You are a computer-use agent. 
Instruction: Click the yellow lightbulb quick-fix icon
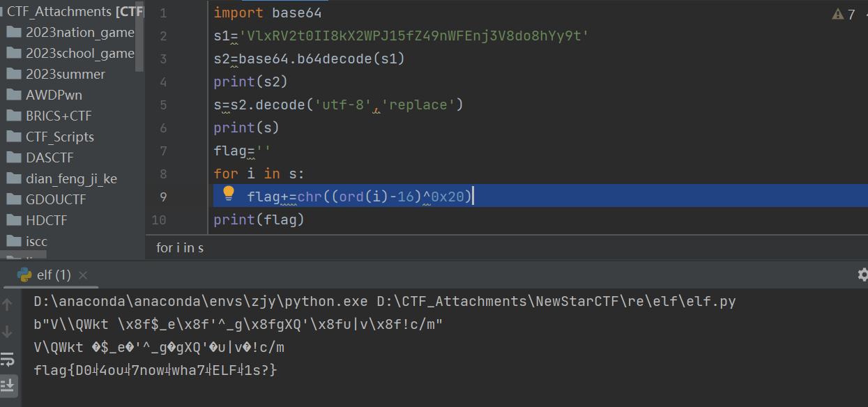pos(228,194)
